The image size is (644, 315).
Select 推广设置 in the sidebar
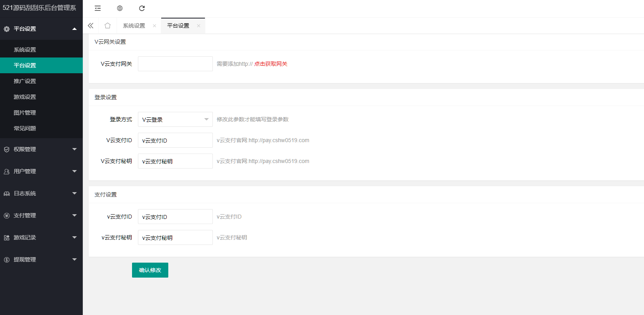[x=25, y=81]
